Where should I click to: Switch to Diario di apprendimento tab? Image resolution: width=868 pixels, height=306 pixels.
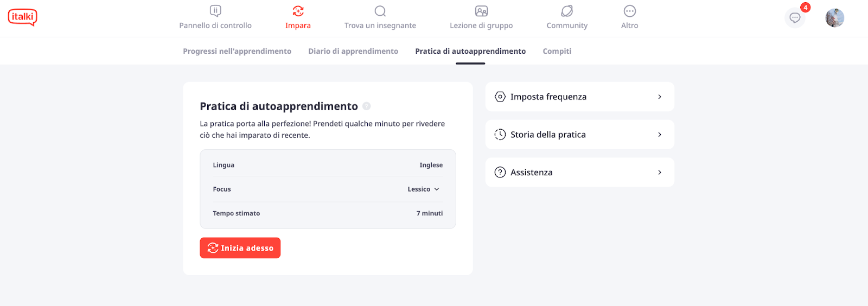(353, 51)
